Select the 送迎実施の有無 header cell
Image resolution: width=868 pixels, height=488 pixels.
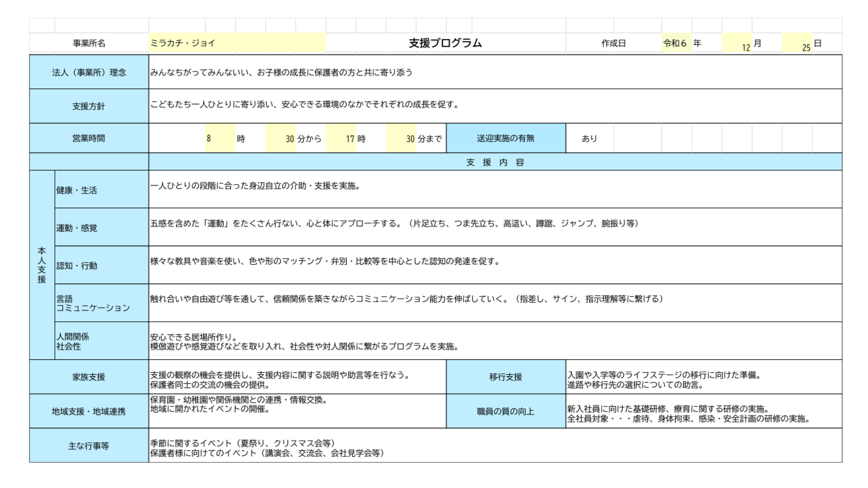point(506,137)
